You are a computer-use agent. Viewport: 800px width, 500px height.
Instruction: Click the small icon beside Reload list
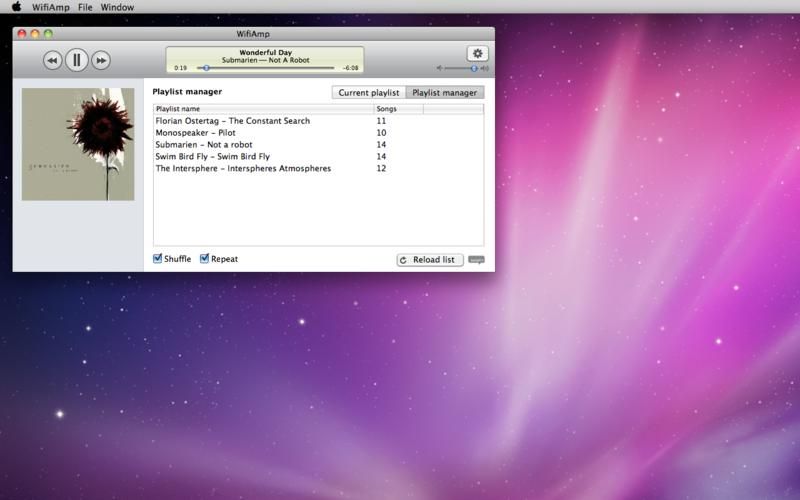(x=476, y=260)
